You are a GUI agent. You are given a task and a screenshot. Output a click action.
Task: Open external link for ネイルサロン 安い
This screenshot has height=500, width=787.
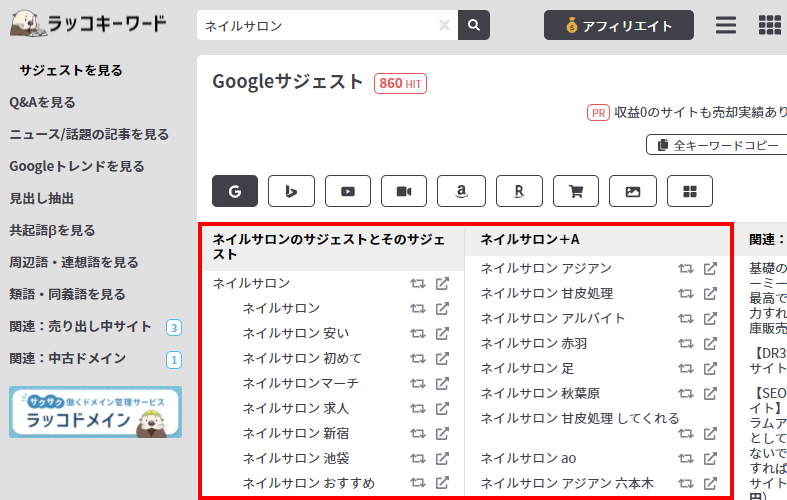pyautogui.click(x=442, y=333)
